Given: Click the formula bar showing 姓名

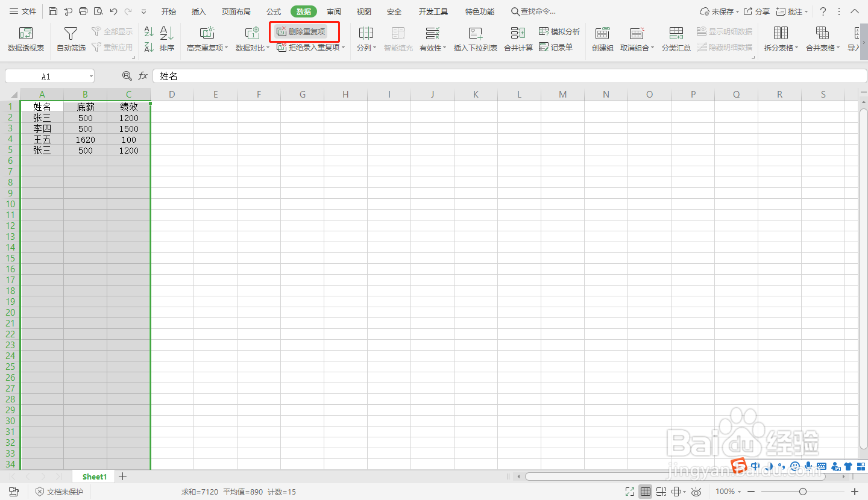Looking at the screenshot, I should (509, 76).
